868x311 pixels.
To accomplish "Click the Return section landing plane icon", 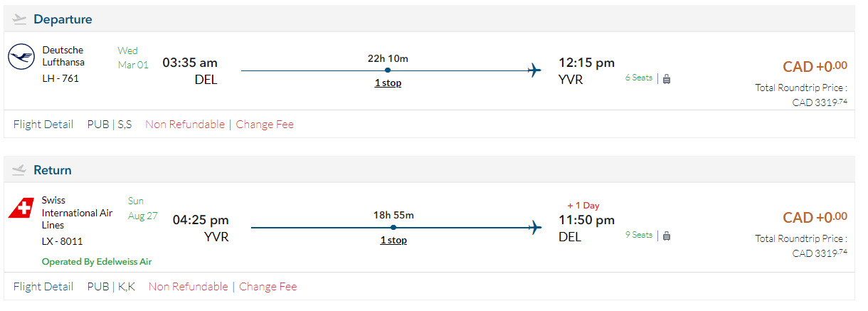I will [20, 170].
